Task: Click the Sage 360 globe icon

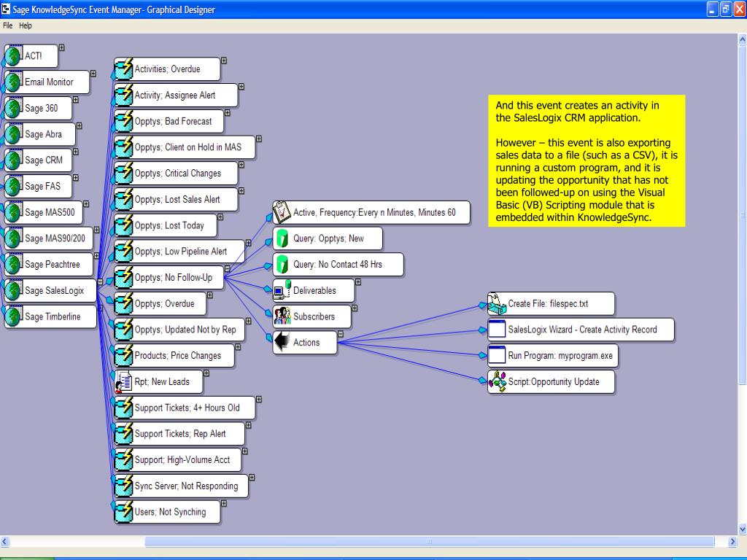Action: pyautogui.click(x=14, y=108)
